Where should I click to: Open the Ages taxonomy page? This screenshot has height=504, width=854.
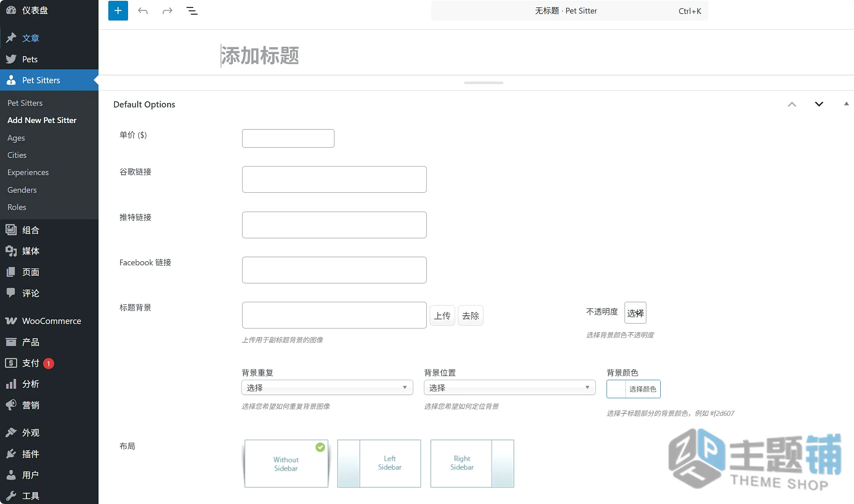click(16, 138)
